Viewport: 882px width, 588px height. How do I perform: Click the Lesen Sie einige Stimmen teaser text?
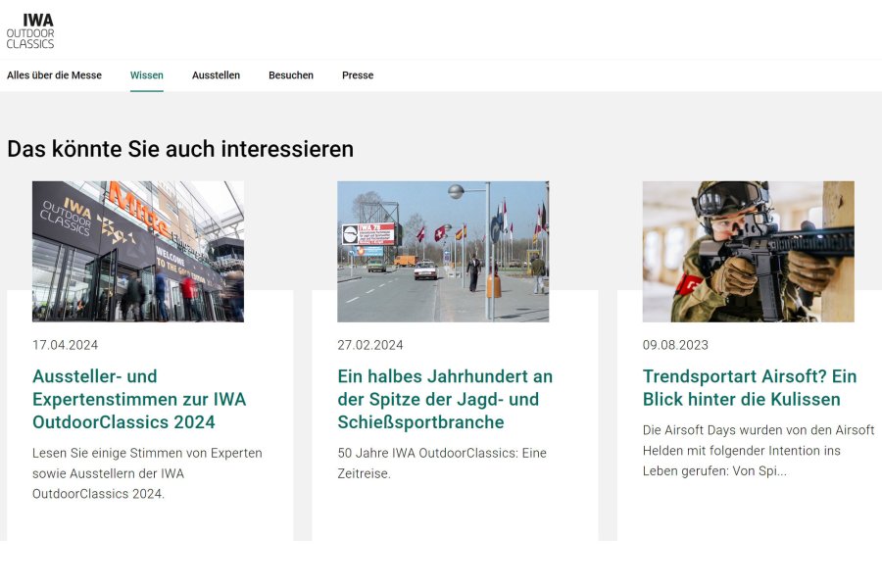point(147,473)
